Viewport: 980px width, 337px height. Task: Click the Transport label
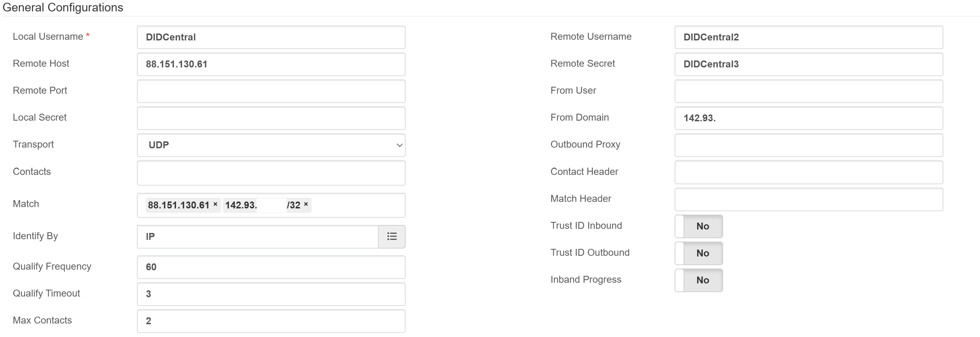[34, 144]
